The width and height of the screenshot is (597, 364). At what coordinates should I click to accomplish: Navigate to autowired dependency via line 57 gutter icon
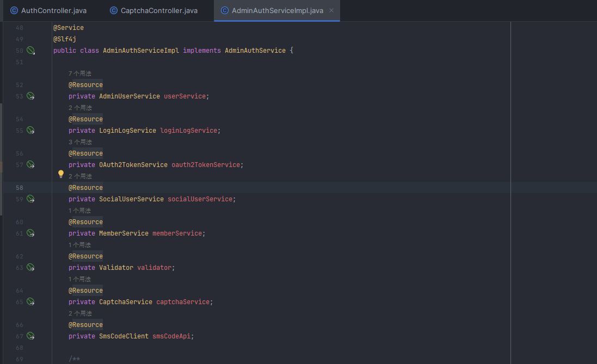coord(31,164)
